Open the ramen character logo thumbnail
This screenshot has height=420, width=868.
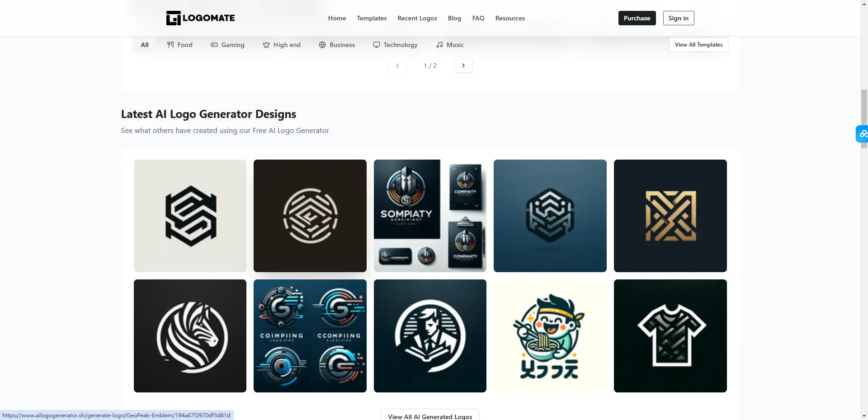[550, 336]
